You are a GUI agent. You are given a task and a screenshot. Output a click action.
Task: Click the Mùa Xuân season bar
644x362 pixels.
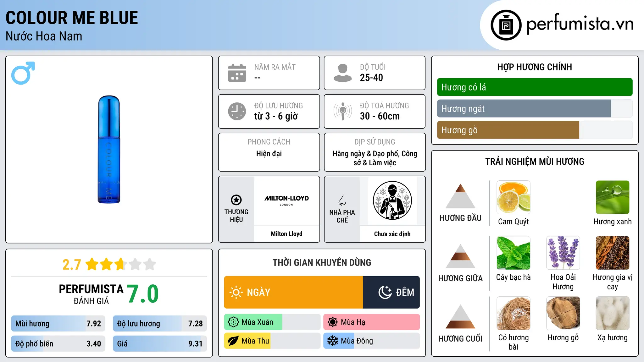[272, 322]
